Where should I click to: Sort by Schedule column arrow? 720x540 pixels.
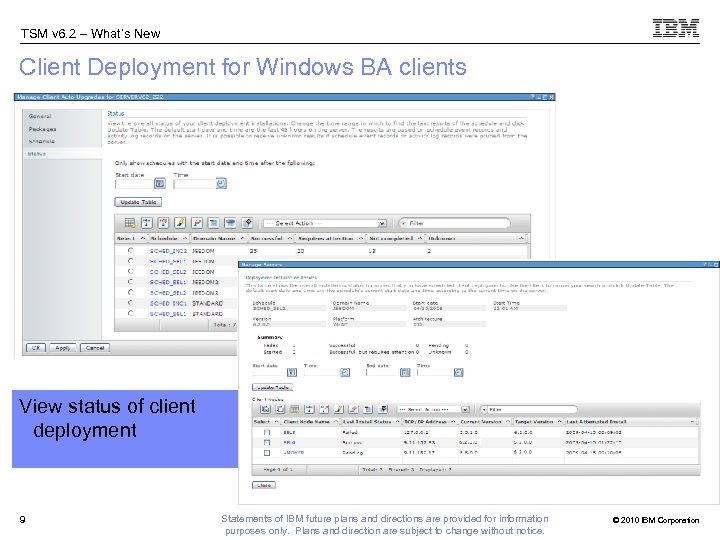(x=185, y=238)
